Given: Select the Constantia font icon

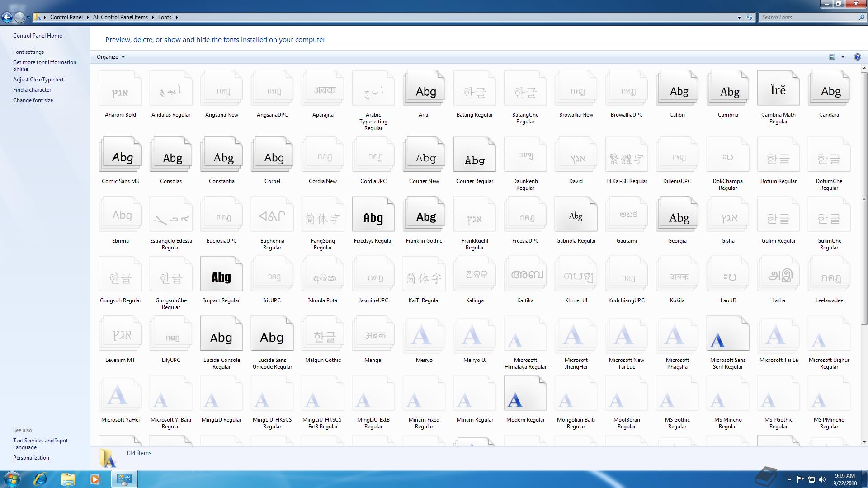Looking at the screenshot, I should pyautogui.click(x=222, y=155).
